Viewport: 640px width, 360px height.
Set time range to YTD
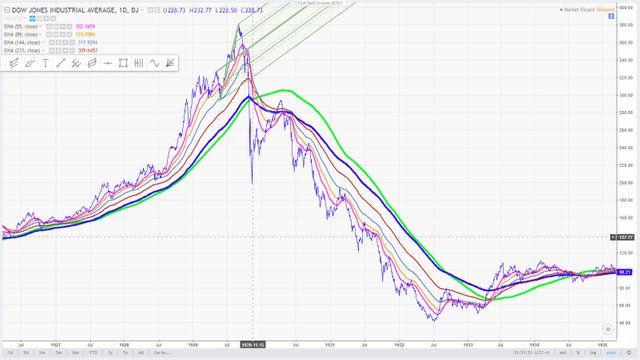tap(93, 353)
